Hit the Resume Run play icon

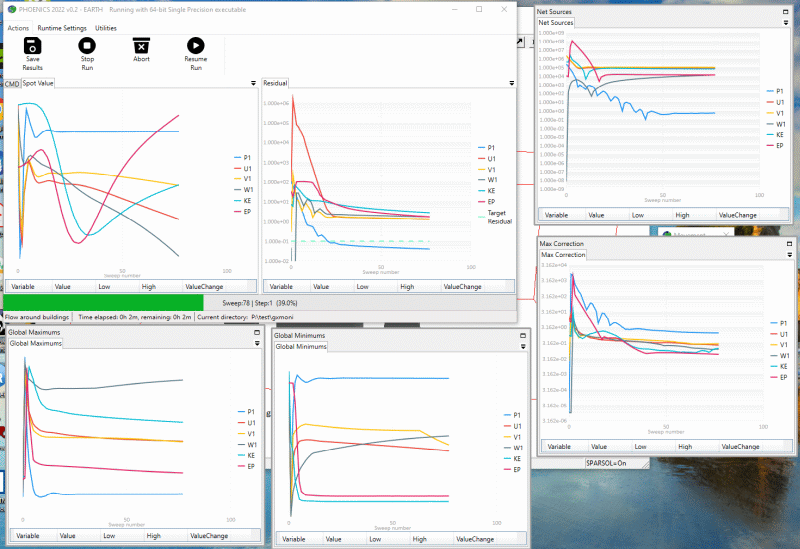point(195,46)
